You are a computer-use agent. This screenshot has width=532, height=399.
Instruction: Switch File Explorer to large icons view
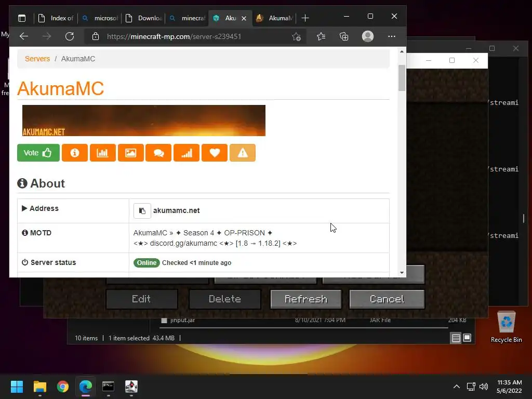click(x=467, y=338)
